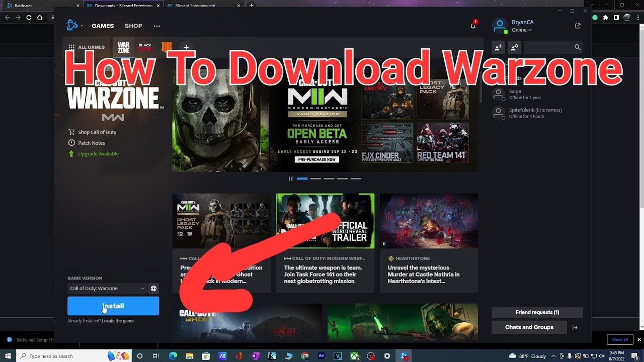Pause the Hearthstone card video
This screenshot has width=644, height=362.
384,244
